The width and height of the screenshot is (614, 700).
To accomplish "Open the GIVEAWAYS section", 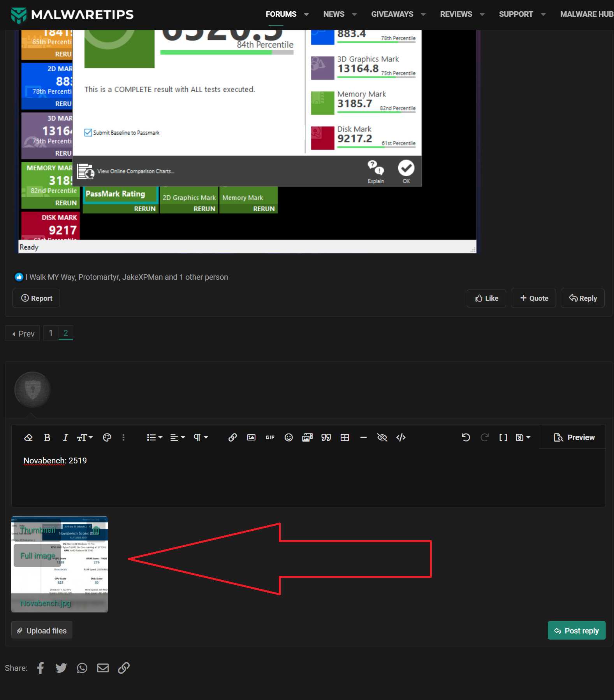I will [392, 14].
